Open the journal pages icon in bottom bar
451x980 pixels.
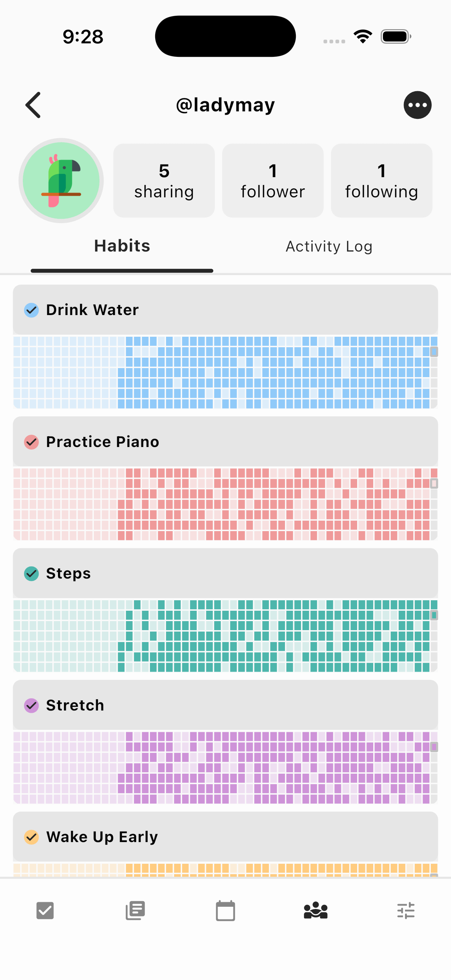tap(135, 910)
